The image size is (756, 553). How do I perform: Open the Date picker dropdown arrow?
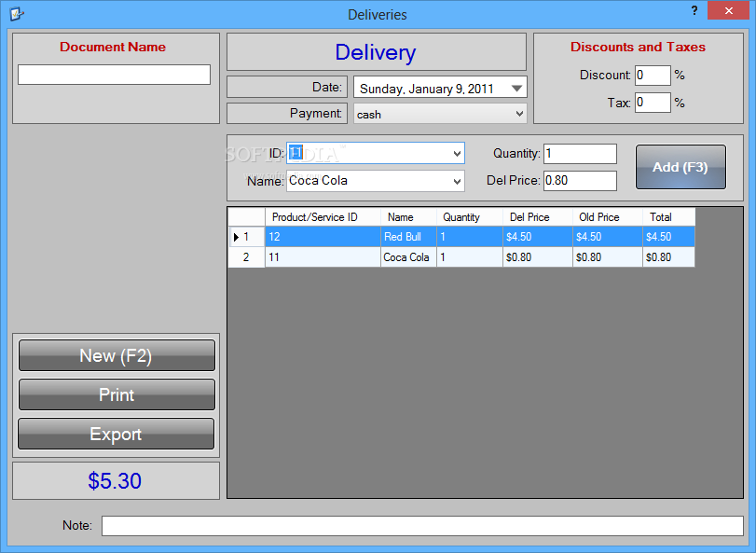click(x=516, y=89)
